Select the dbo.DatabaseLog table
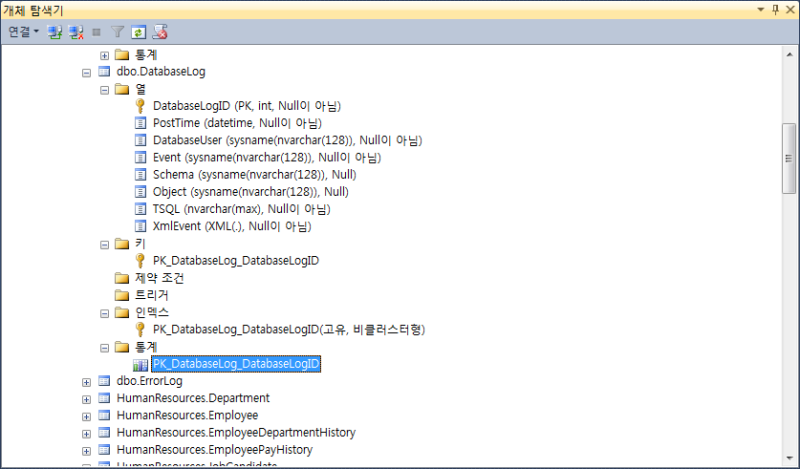 point(161,71)
